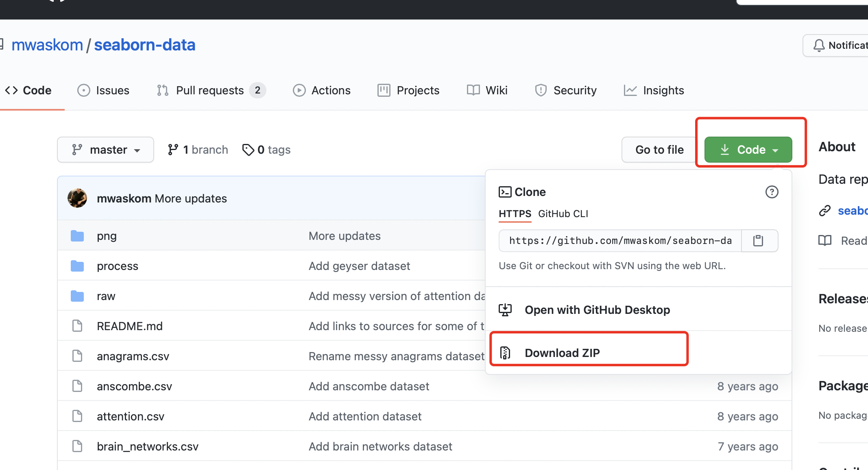Click the Security shield icon
Image resolution: width=868 pixels, height=470 pixels.
click(541, 90)
